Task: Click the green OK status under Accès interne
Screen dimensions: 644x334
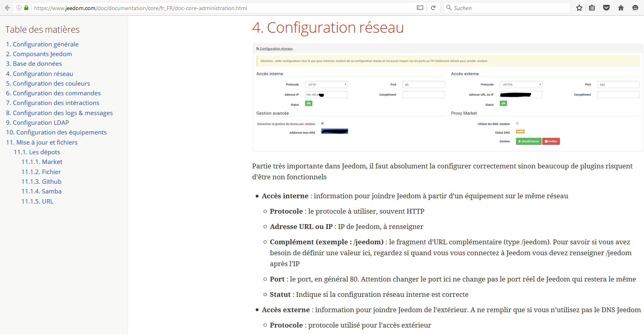Action: coord(308,103)
